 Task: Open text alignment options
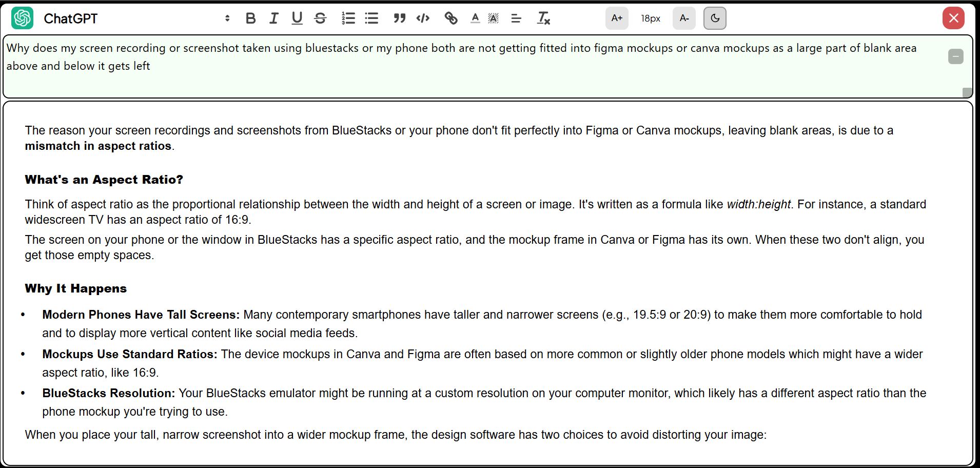[516, 18]
